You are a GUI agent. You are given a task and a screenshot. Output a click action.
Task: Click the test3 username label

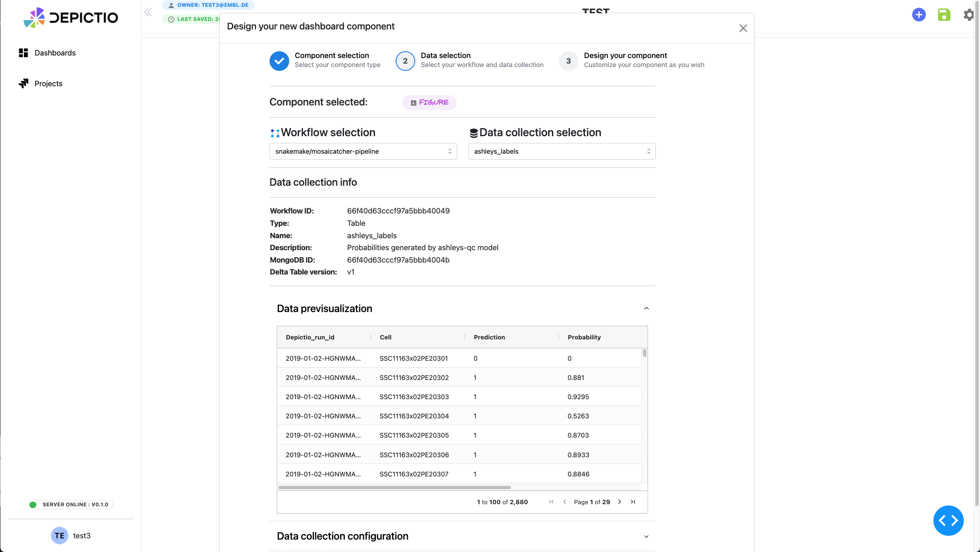(x=82, y=536)
